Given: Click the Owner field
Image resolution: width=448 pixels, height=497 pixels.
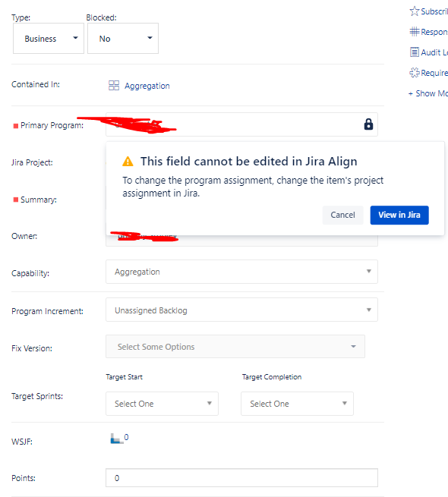Looking at the screenshot, I should 241,240.
